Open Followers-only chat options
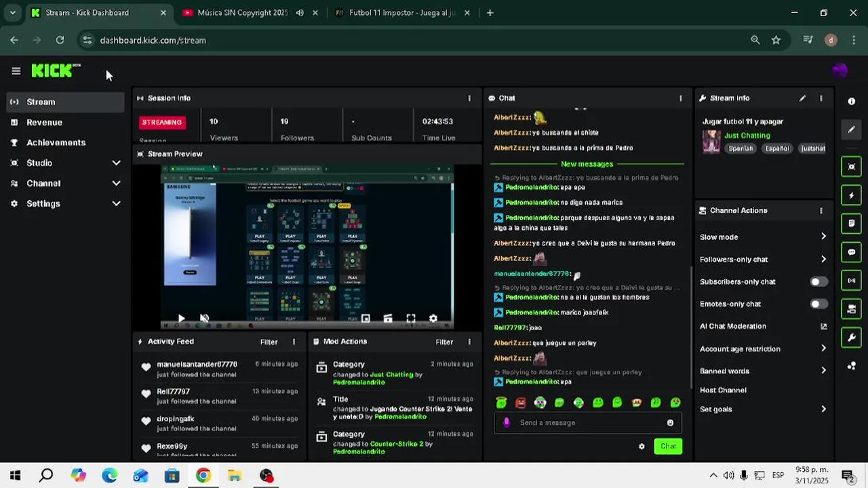868x488 pixels. tap(764, 260)
